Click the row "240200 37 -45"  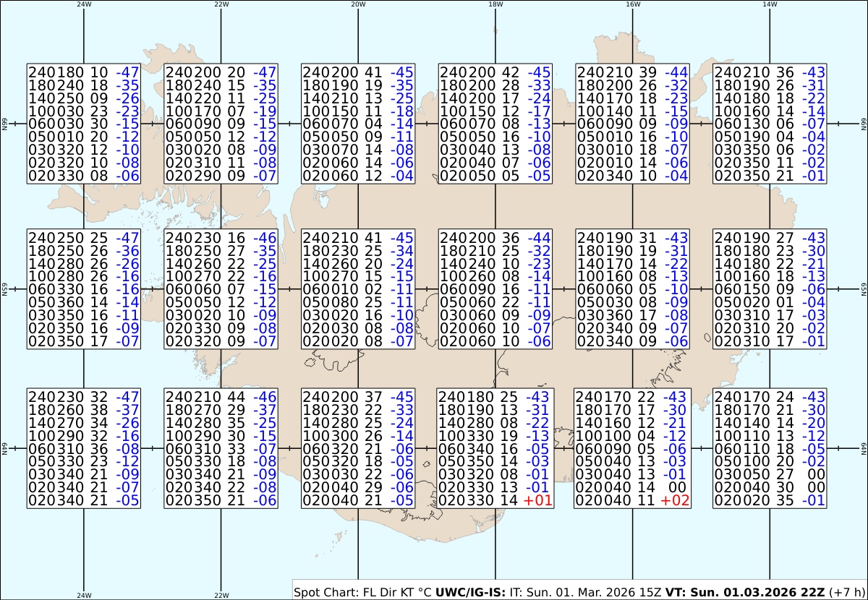358,396
